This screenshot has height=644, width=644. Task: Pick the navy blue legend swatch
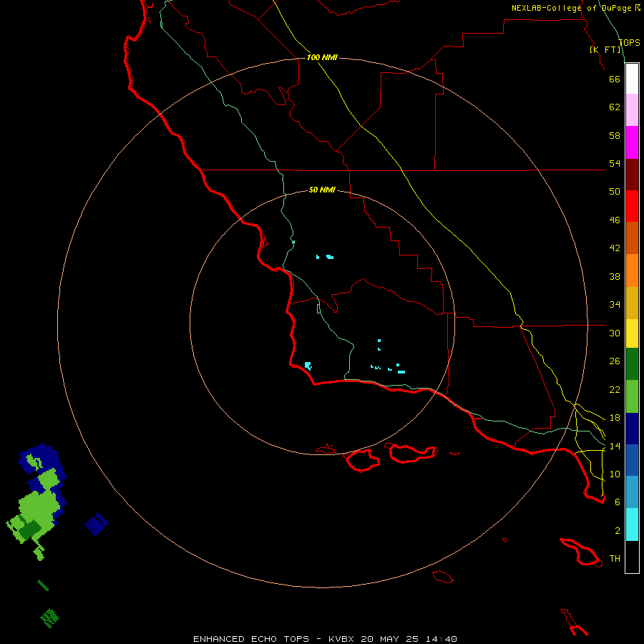coord(632,429)
